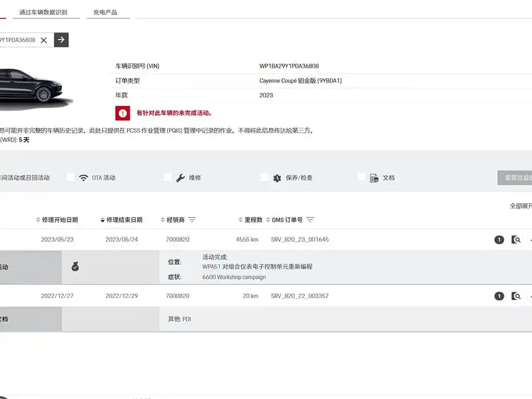This screenshot has height=399, width=532.
Task: Click start date 2022/12/27 cell
Action: tap(57, 296)
